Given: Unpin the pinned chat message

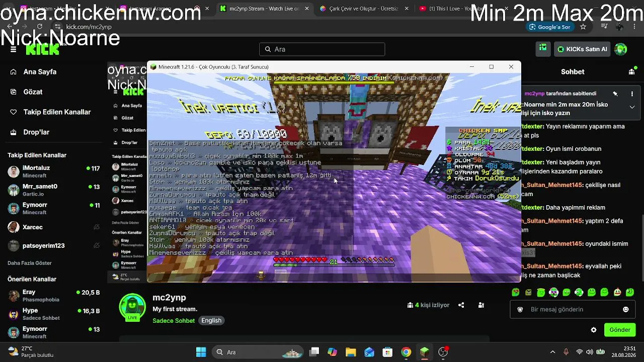Looking at the screenshot, I should point(615,94).
